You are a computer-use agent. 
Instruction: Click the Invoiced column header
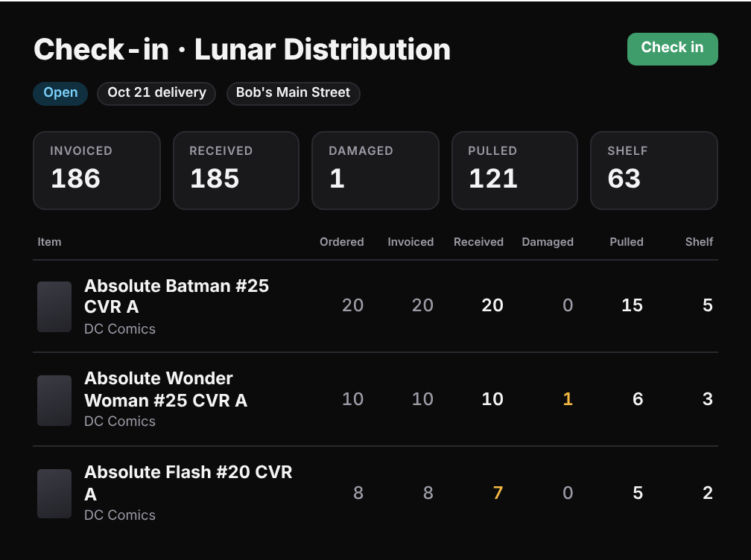coord(411,242)
